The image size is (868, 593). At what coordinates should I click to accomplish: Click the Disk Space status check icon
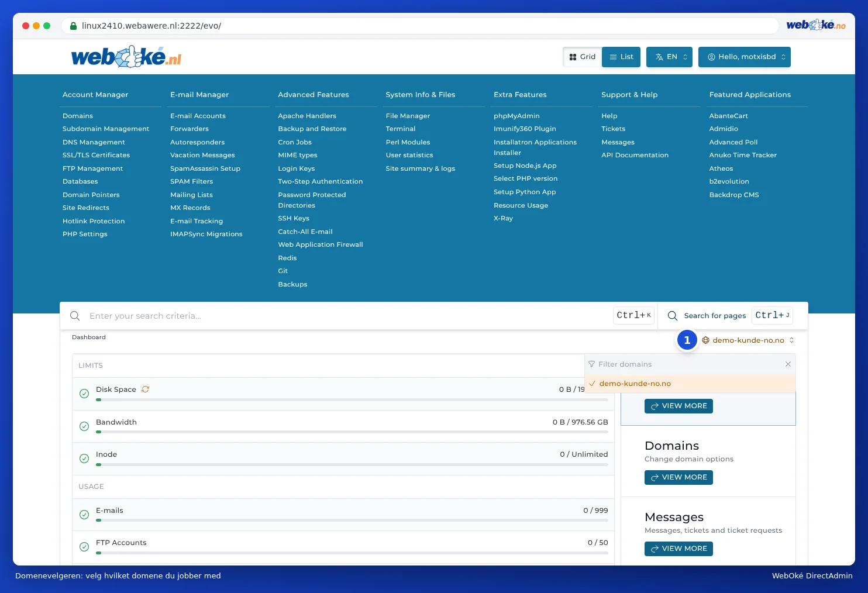point(84,394)
